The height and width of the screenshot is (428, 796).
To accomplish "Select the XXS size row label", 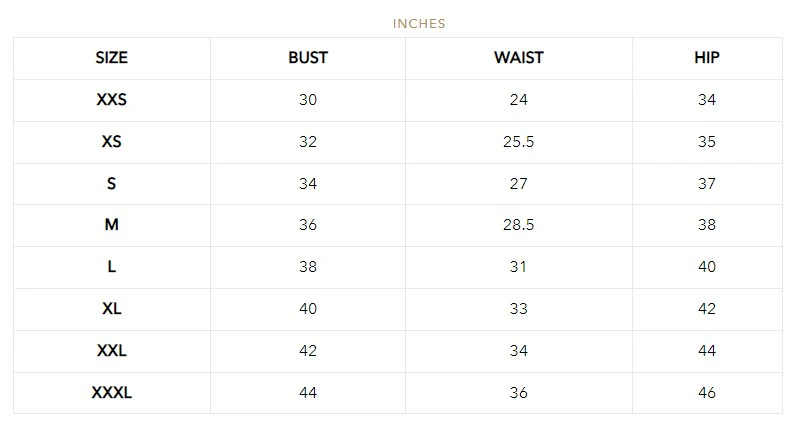I will click(111, 100).
